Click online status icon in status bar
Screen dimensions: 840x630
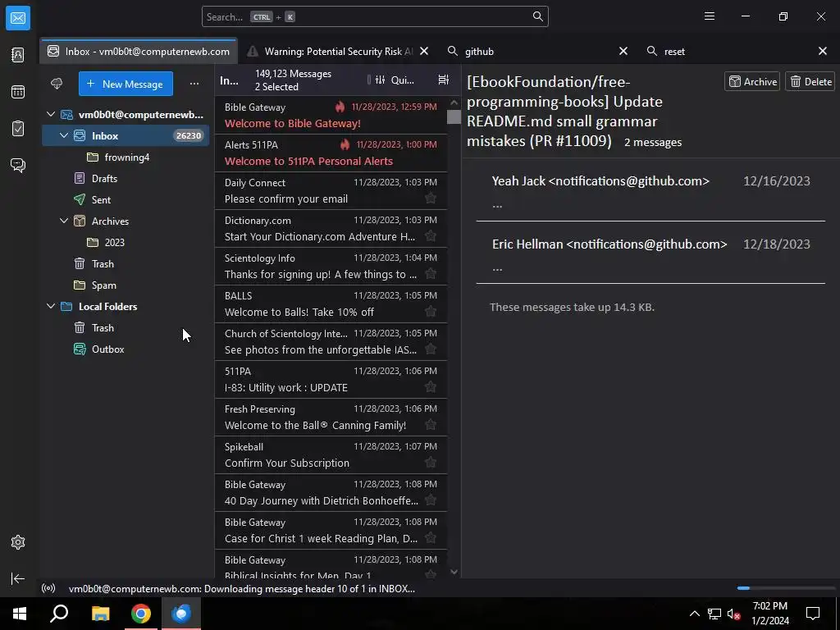point(48,588)
